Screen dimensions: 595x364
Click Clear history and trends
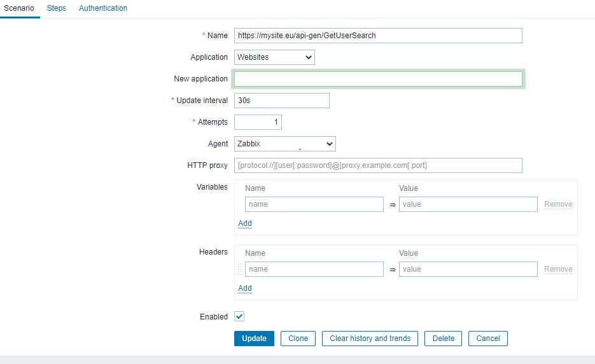click(x=370, y=339)
